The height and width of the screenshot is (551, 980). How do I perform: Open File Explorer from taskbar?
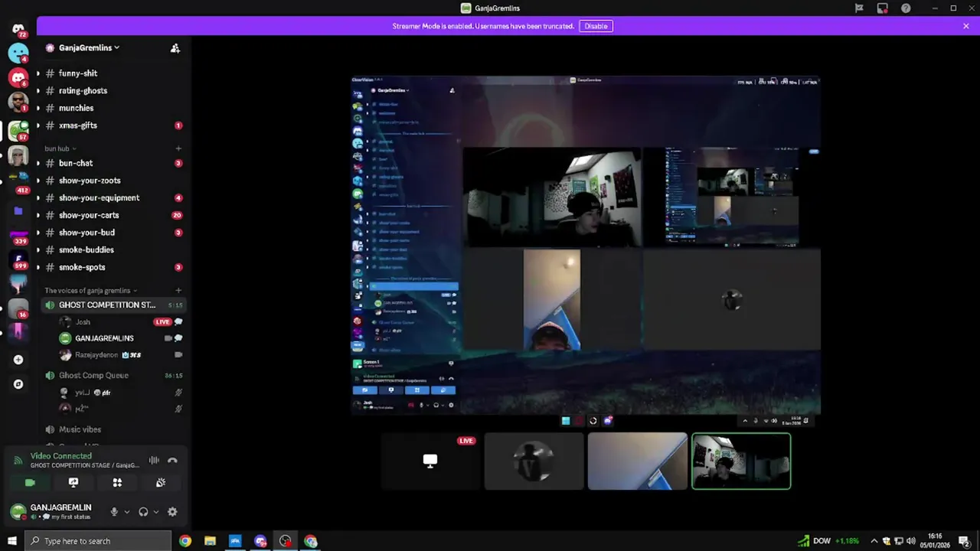click(x=210, y=541)
